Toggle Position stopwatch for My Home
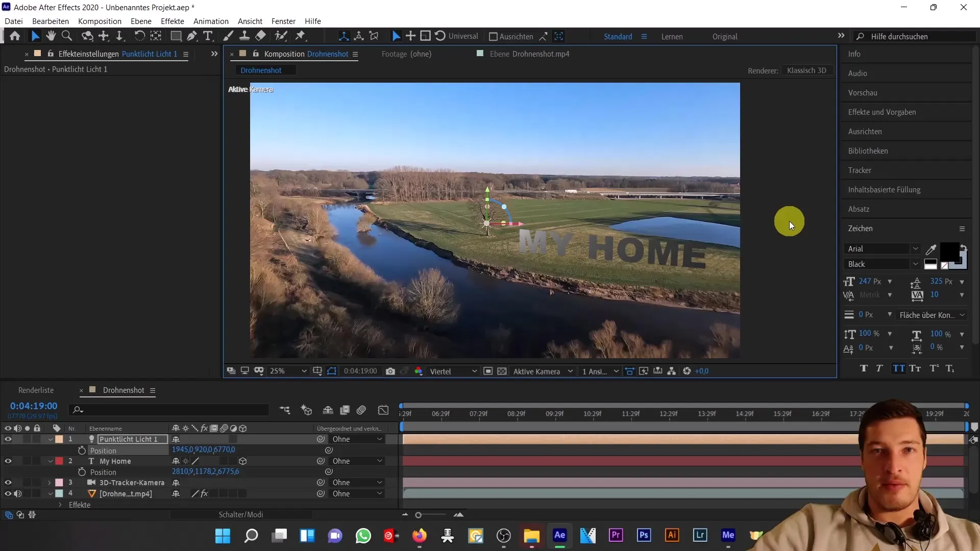Viewport: 980px width, 551px height. tap(82, 472)
